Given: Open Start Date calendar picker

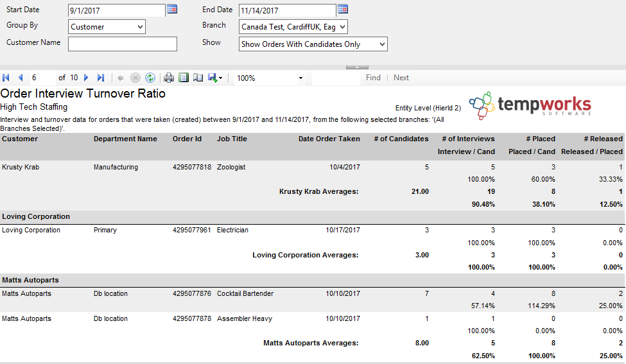Looking at the screenshot, I should pyautogui.click(x=171, y=9).
